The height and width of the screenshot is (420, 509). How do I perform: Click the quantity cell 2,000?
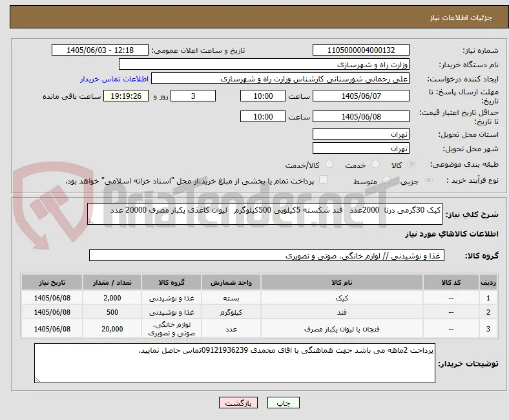tap(112, 298)
